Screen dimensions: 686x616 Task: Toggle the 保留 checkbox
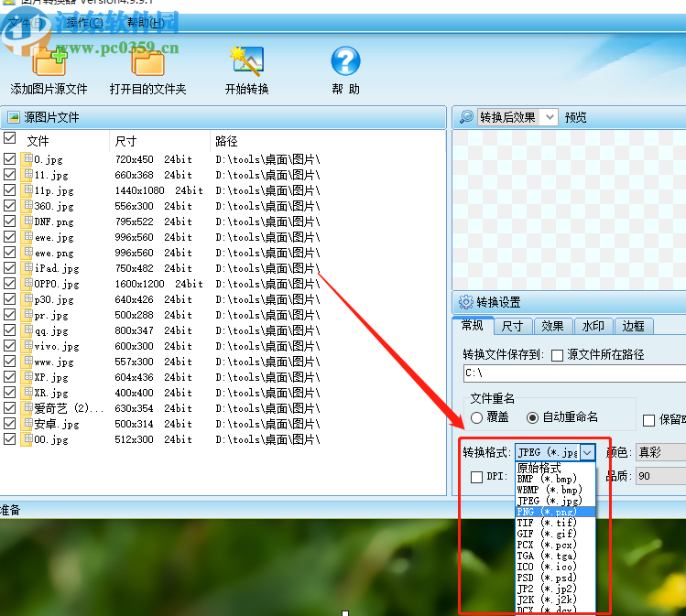648,420
